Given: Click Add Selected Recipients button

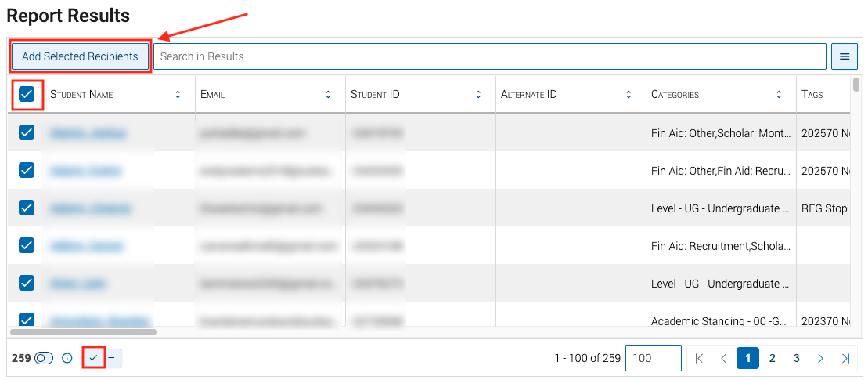Looking at the screenshot, I should pos(80,56).
